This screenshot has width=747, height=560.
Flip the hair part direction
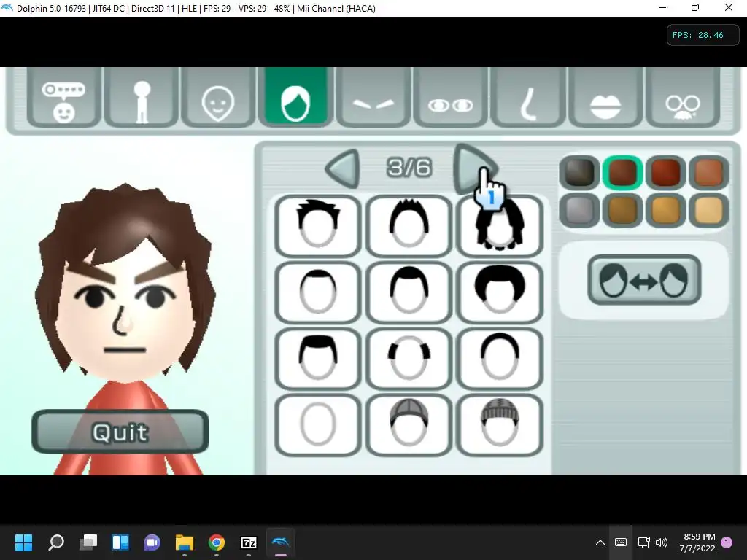[644, 280]
